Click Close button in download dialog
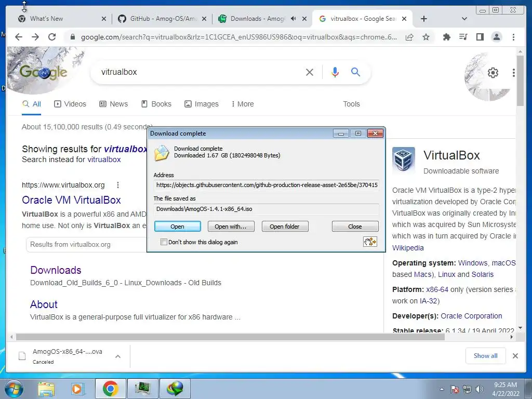Image resolution: width=532 pixels, height=399 pixels. (355, 227)
